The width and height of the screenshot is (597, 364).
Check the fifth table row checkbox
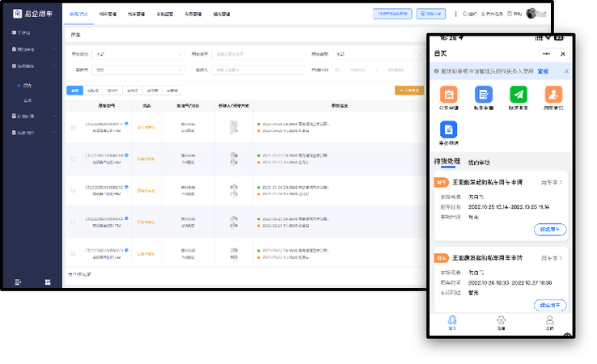pyautogui.click(x=73, y=254)
